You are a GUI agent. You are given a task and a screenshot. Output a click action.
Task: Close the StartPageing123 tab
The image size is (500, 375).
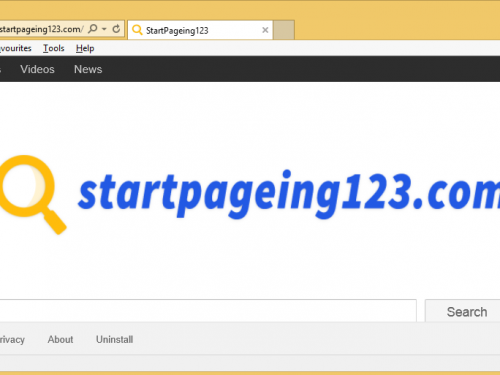[265, 30]
